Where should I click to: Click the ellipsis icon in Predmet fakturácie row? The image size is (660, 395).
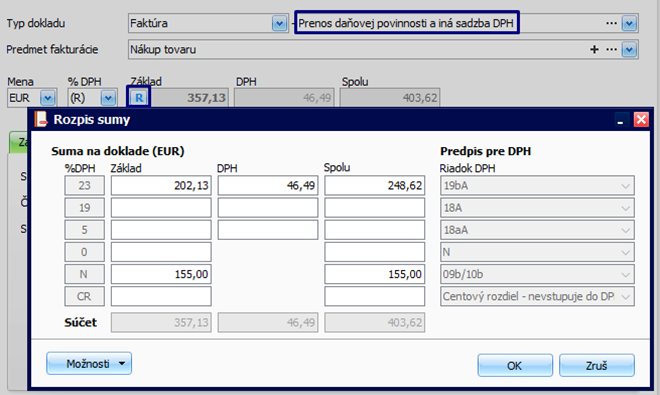612,50
